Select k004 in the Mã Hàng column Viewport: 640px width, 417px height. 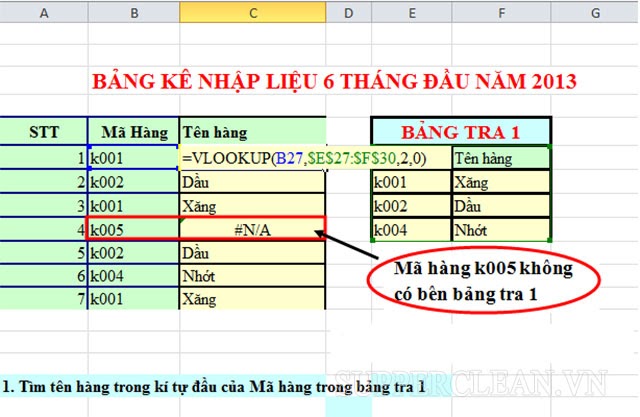pyautogui.click(x=133, y=276)
